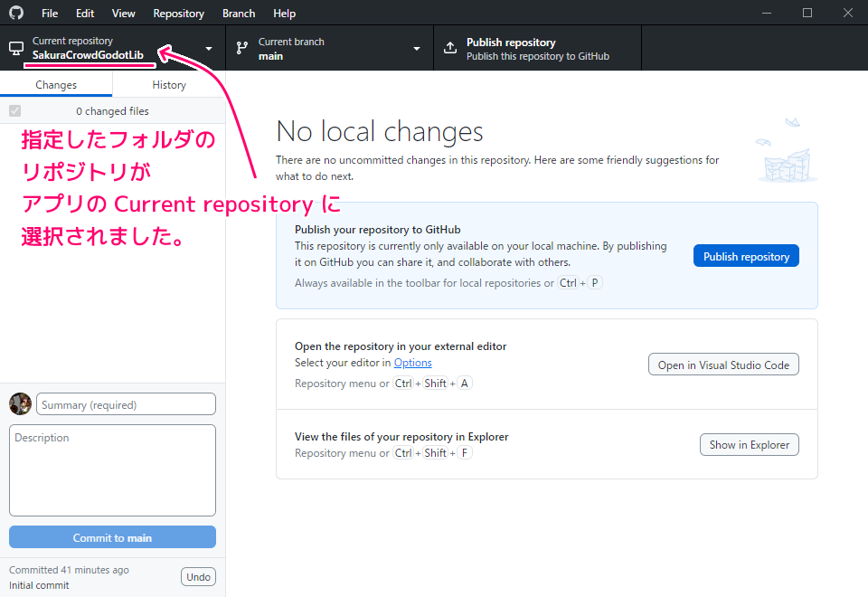Click the 'Initial commit' text

pos(39,585)
